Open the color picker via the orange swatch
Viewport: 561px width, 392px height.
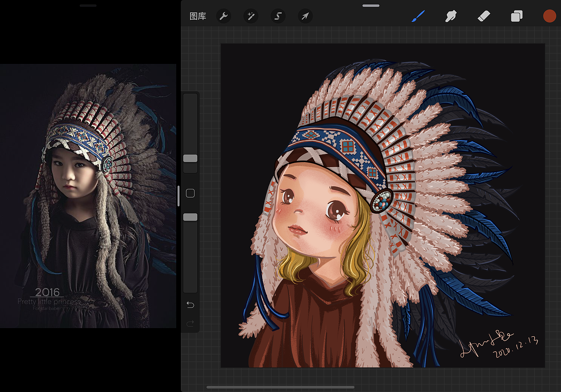tap(550, 16)
